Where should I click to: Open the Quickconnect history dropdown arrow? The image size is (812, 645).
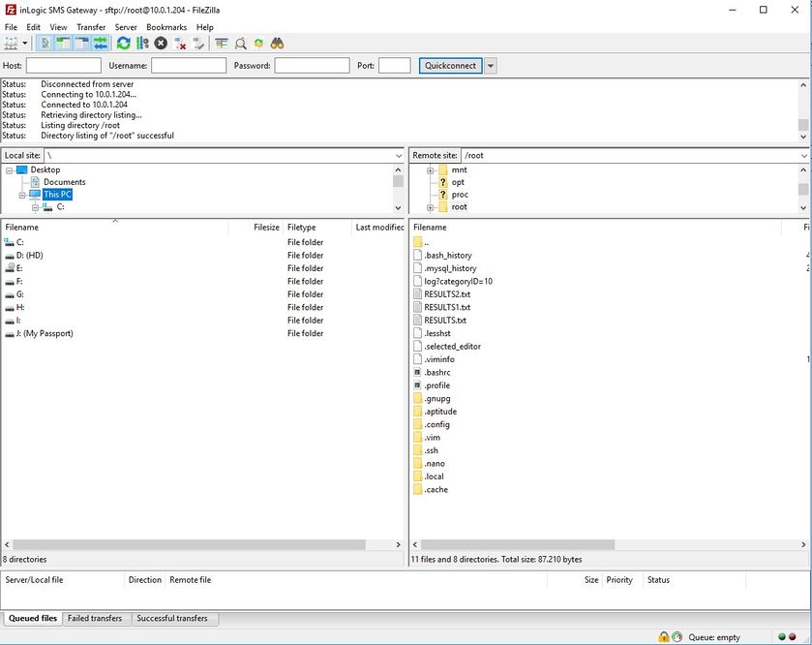point(491,66)
